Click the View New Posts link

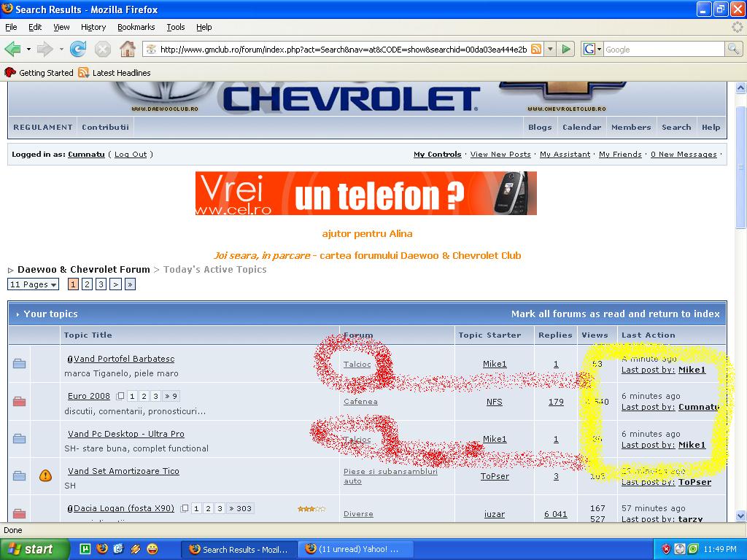tap(500, 155)
